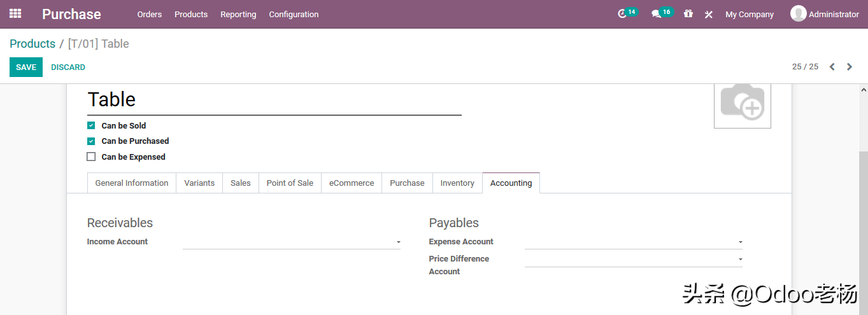Click the Income Account label

click(117, 242)
